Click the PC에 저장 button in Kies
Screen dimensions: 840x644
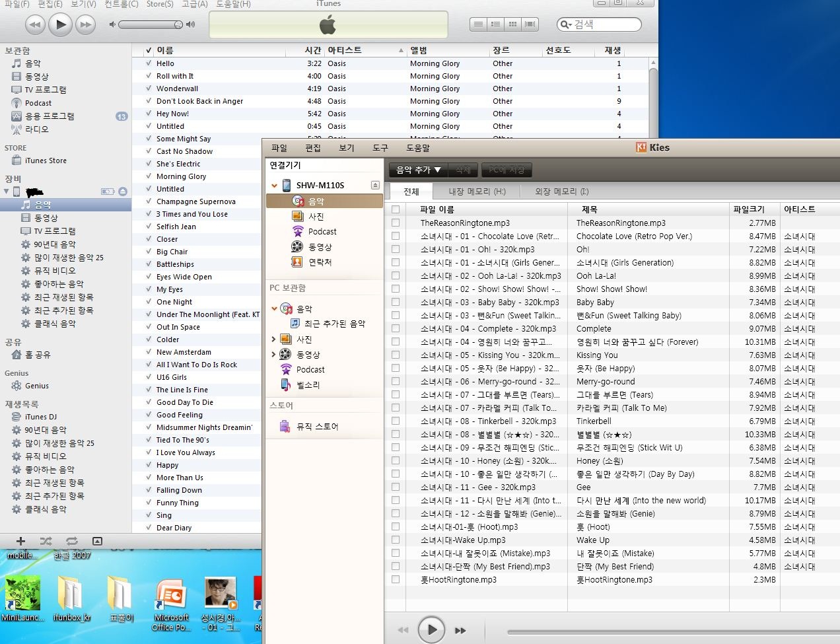507,170
